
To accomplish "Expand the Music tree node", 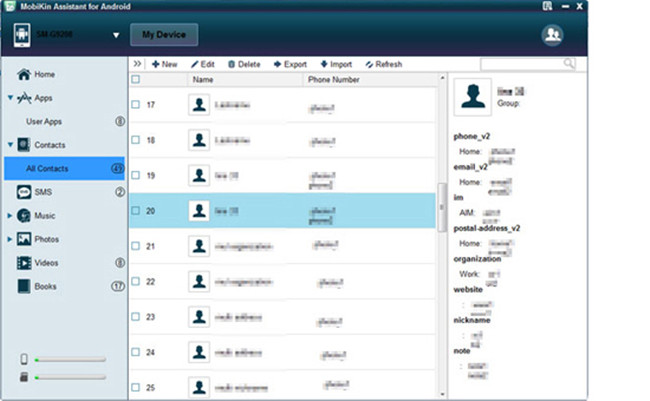I will (x=10, y=216).
